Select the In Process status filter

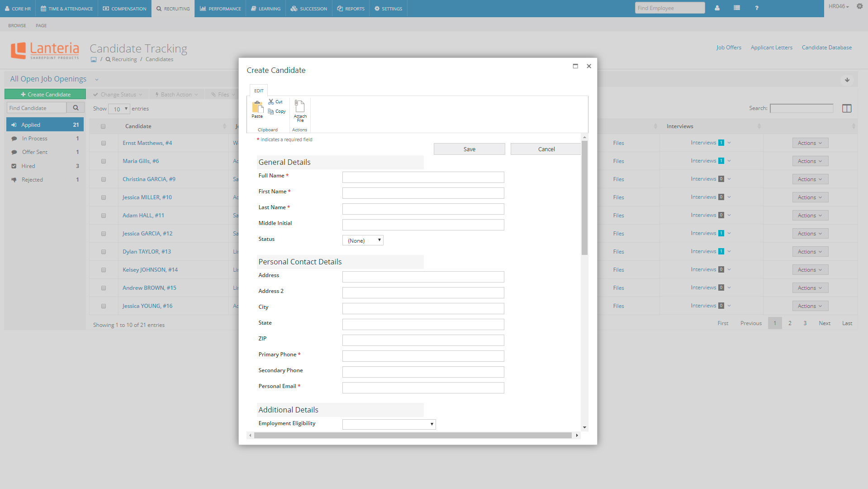(45, 139)
